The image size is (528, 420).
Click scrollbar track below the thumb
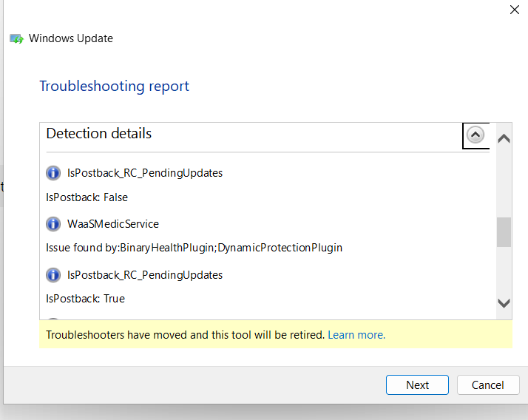pos(504,271)
